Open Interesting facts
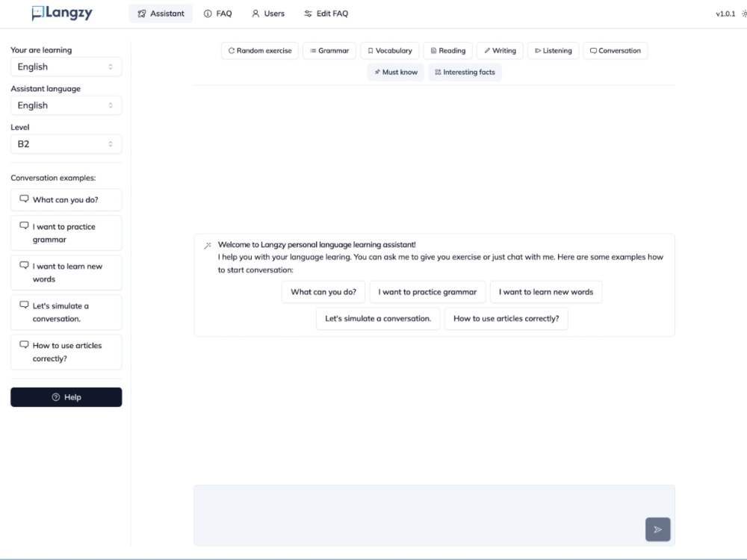Image resolution: width=747 pixels, height=560 pixels. tap(465, 72)
